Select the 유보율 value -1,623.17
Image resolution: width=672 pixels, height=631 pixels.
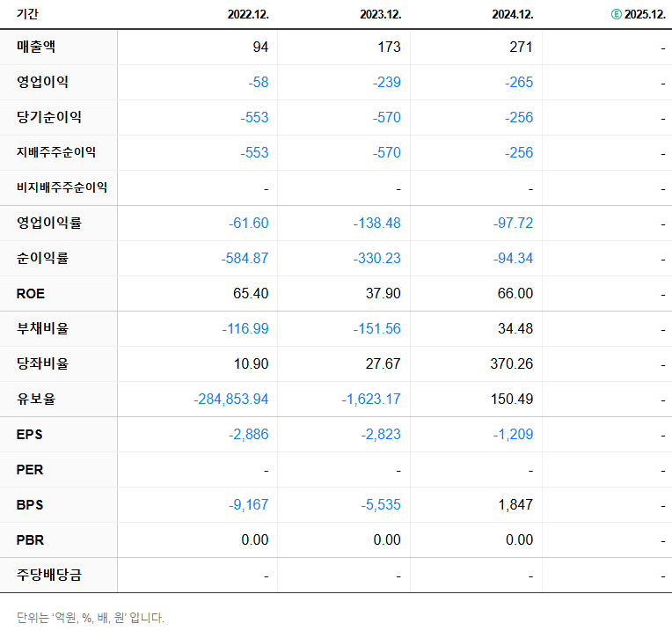tap(371, 399)
